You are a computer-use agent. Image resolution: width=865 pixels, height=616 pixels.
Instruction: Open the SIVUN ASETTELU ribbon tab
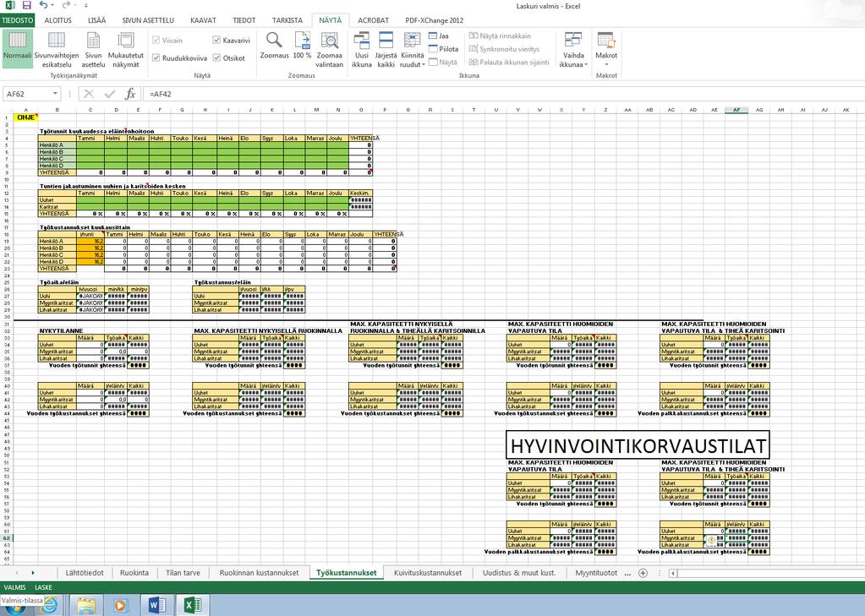(148, 20)
